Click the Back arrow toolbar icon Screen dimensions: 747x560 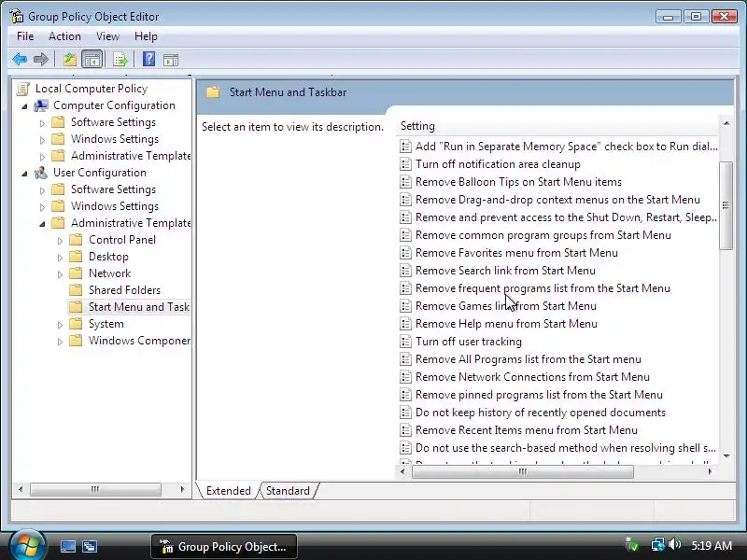20,60
